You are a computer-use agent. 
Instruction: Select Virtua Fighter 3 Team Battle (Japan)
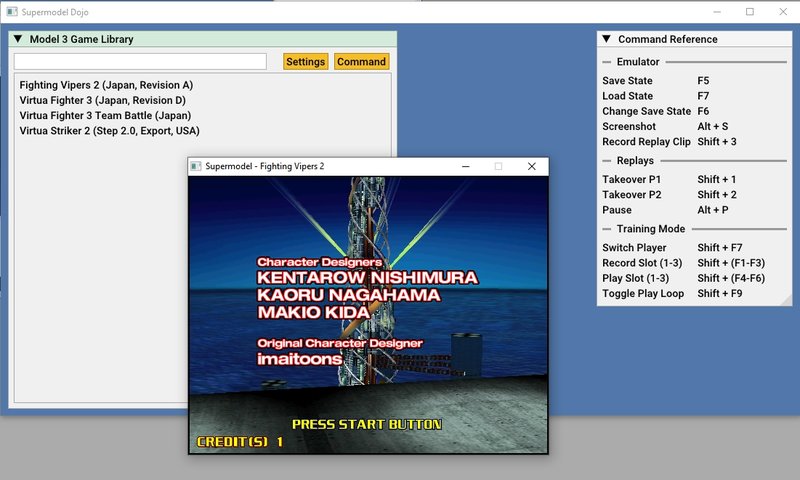click(x=105, y=116)
